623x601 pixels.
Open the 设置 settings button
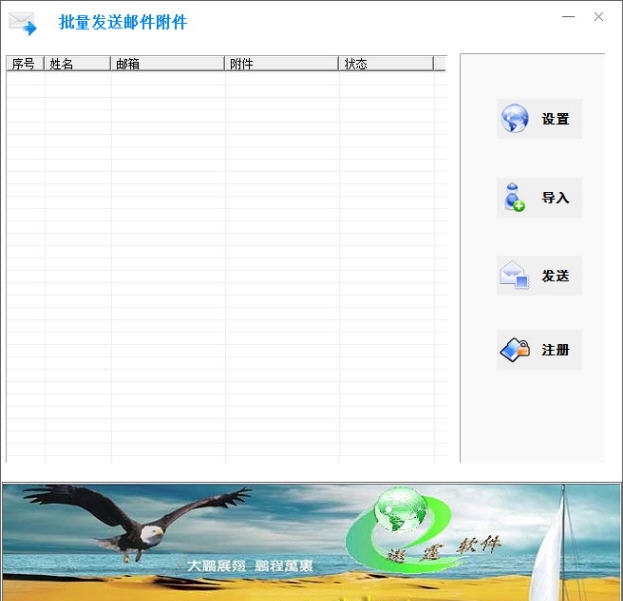(x=539, y=119)
